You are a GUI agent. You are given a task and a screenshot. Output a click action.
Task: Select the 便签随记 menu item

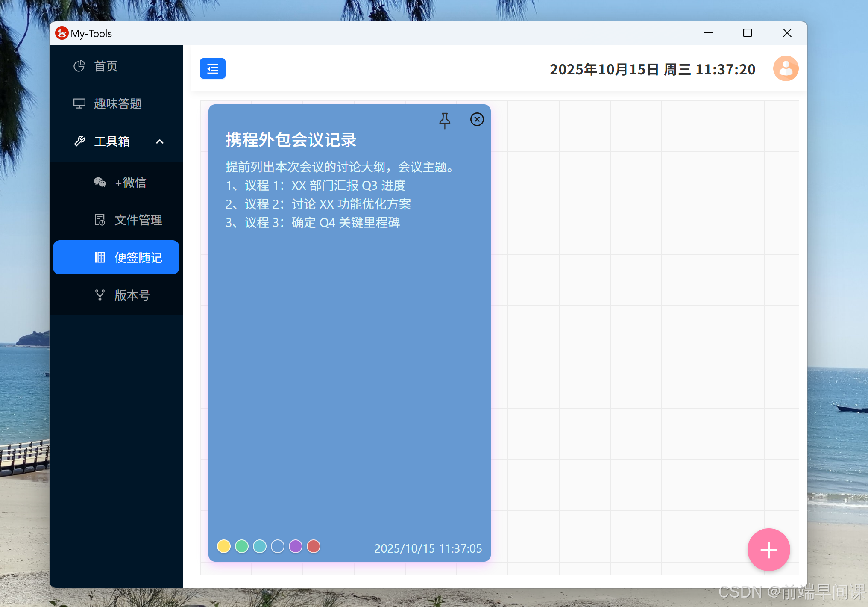tap(116, 257)
